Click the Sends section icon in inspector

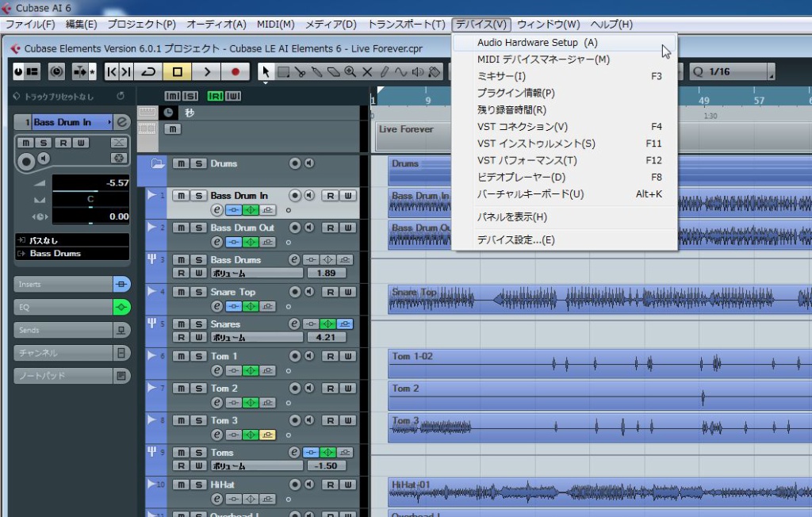click(121, 330)
